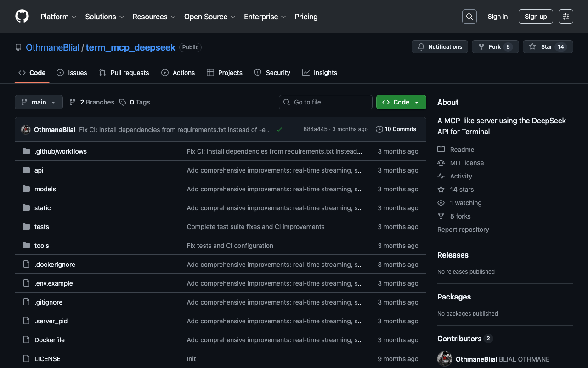Open the appearance settings icon beside Sign up

565,17
